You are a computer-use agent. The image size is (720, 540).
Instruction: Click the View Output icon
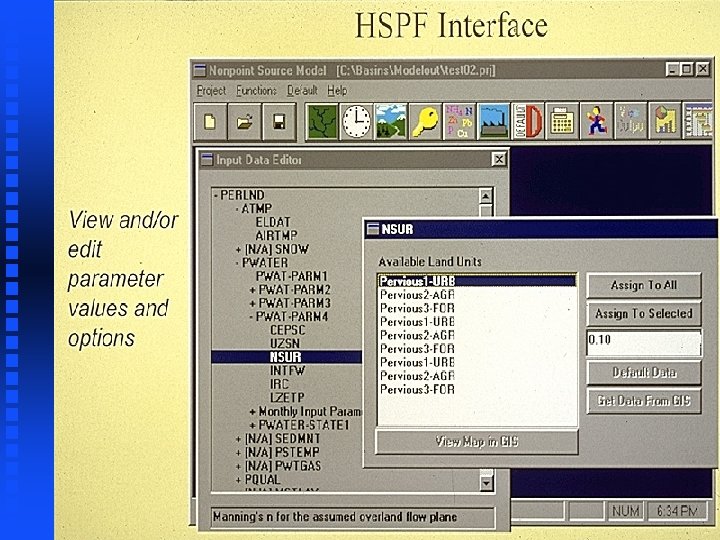point(630,122)
